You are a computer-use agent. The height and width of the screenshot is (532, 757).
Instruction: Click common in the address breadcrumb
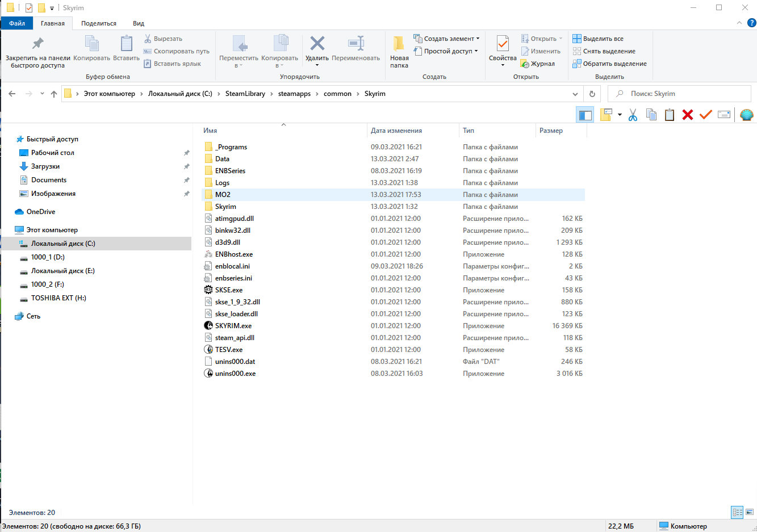[x=337, y=94]
